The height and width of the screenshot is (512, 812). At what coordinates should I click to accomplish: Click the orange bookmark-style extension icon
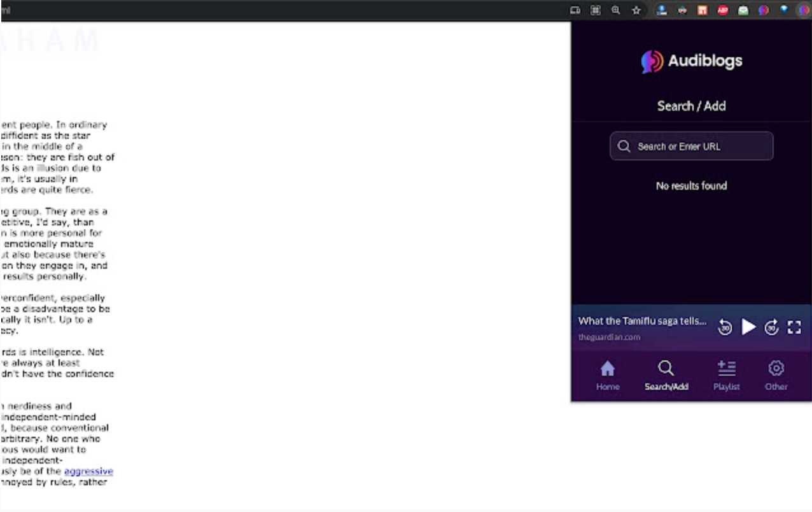click(x=703, y=10)
